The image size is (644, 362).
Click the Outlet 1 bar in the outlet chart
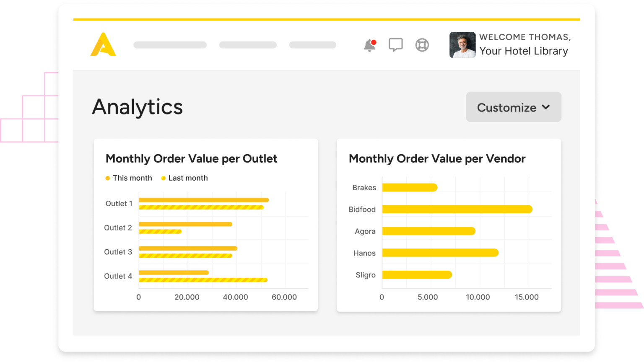203,200
